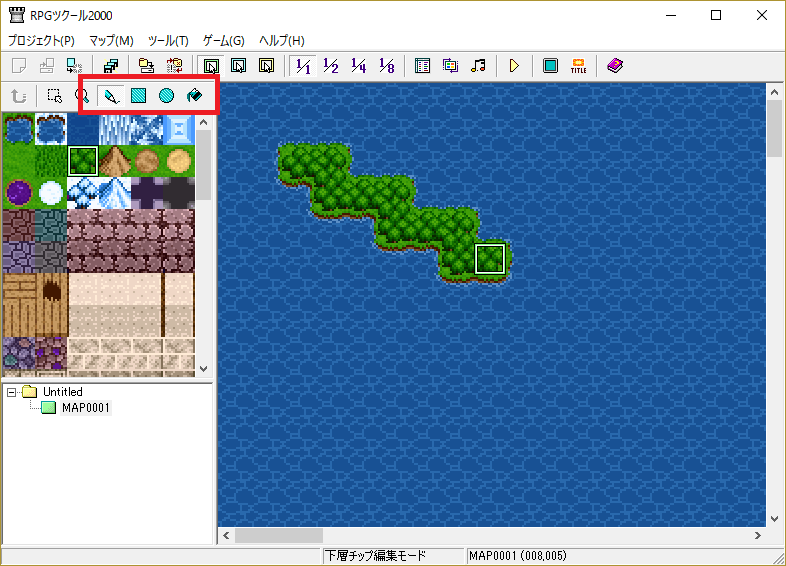Open the purple help book icon

[x=614, y=66]
